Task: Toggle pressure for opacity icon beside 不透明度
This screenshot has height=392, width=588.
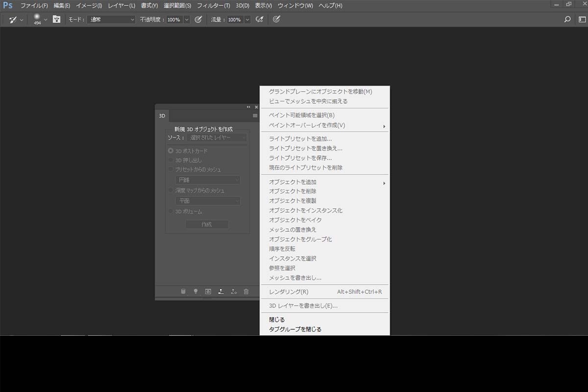Action: click(x=198, y=20)
